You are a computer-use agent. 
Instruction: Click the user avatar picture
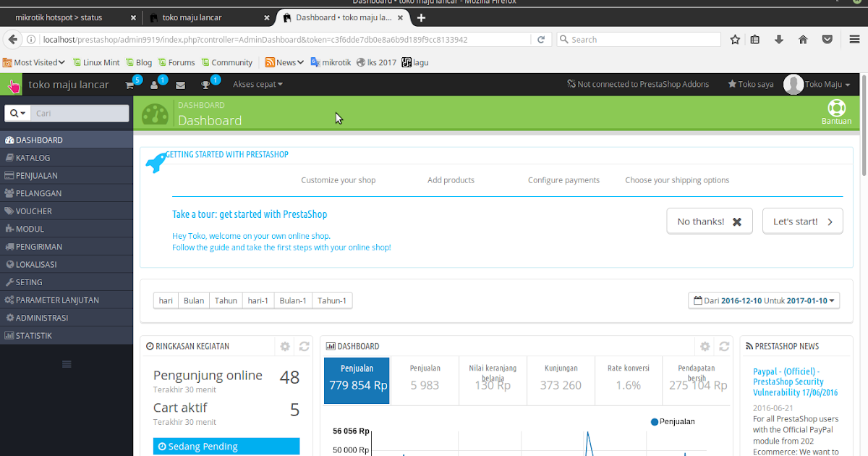point(793,85)
